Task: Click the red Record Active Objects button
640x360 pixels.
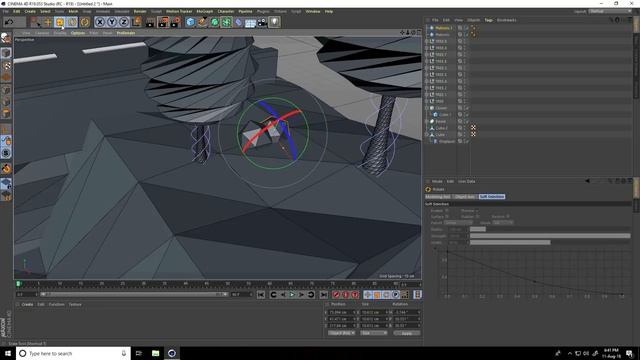Action: tap(336, 295)
